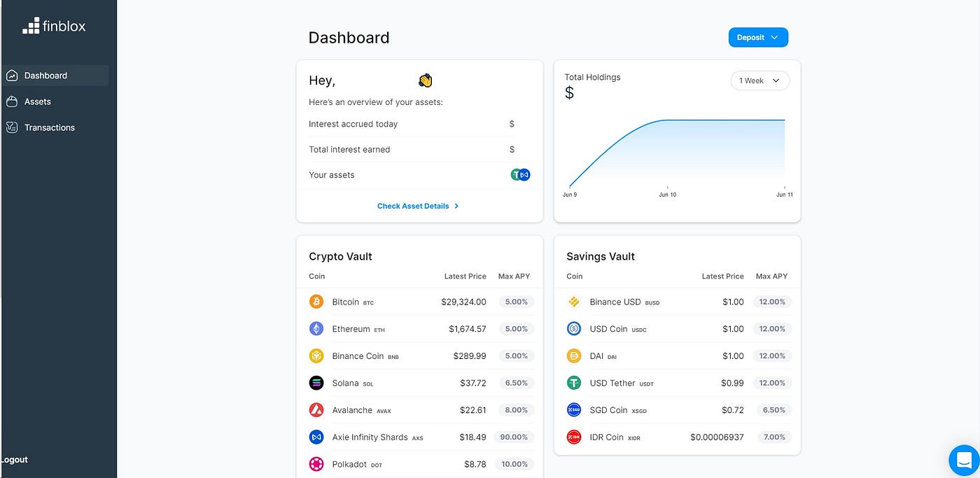
Task: Click the Tether icon beside Your assets
Action: [x=516, y=175]
